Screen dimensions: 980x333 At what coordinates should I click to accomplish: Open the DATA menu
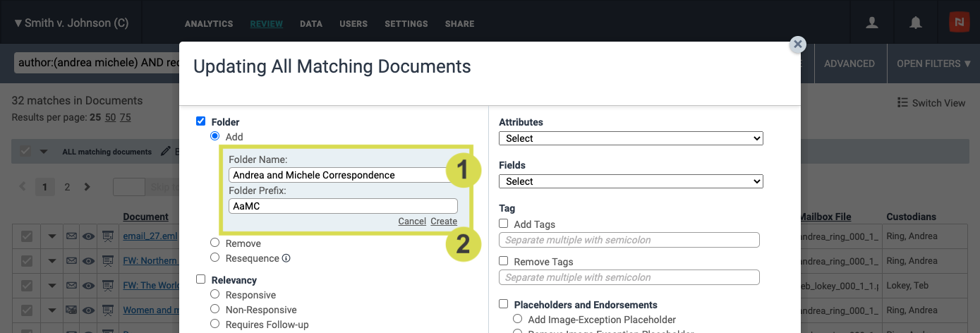coord(311,24)
